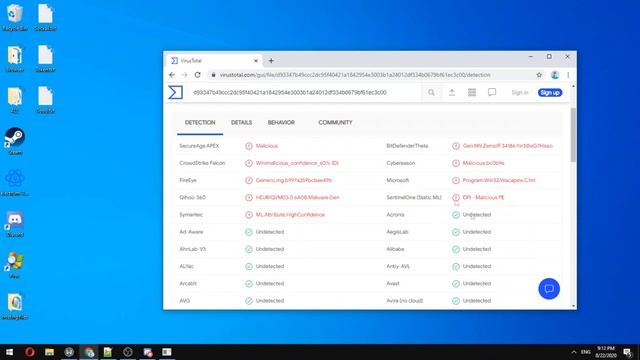The height and width of the screenshot is (360, 640).
Task: Show hidden system tray icons
Action: pyautogui.click(x=574, y=352)
